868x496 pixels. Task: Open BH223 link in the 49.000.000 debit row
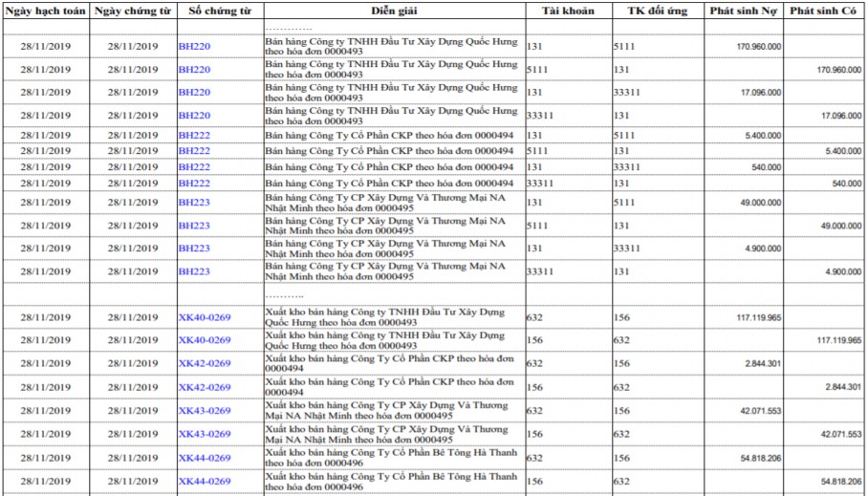coord(194,203)
